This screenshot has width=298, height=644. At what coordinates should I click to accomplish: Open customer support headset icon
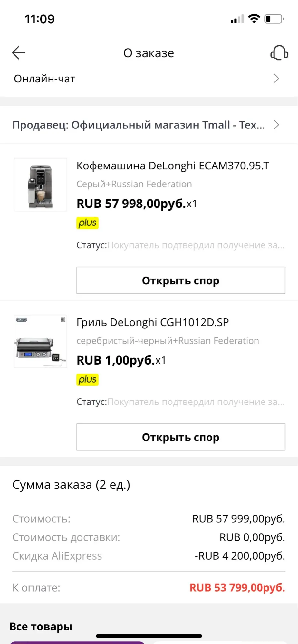pyautogui.click(x=279, y=53)
